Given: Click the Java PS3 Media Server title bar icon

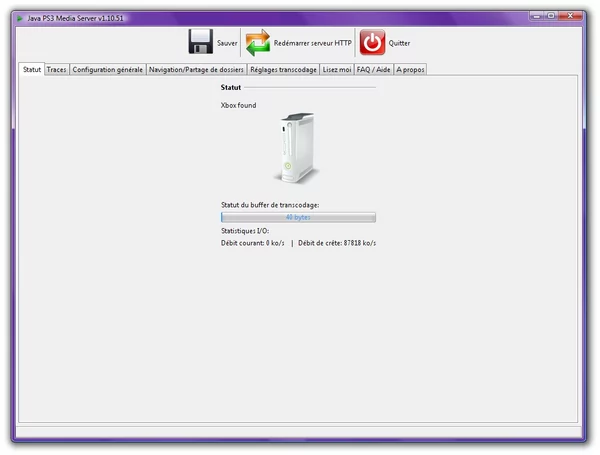Looking at the screenshot, I should (20, 18).
